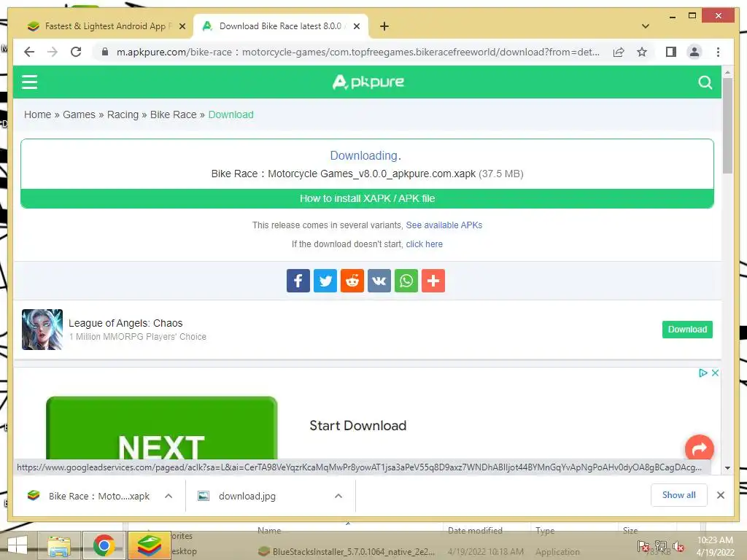Viewport: 747px width, 560px height.
Task: Click the Action Center flag tray icon
Action: click(x=643, y=546)
